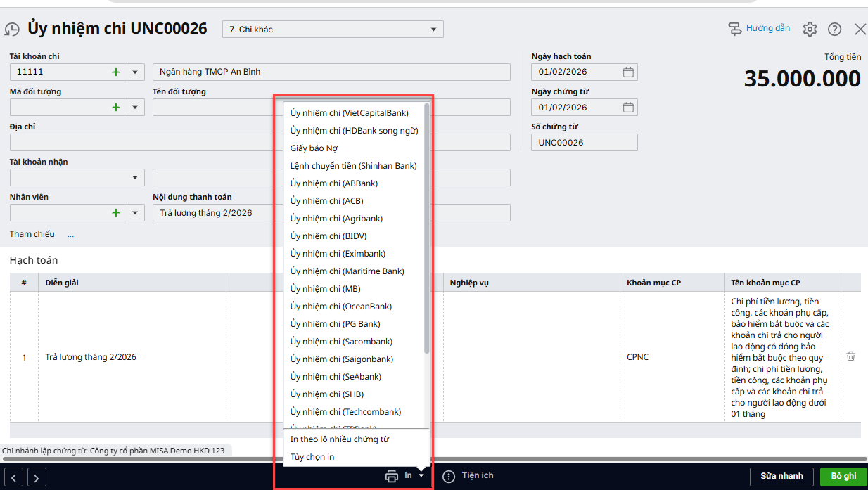Go to previous voucher arrow
This screenshot has width=868, height=490.
pyautogui.click(x=15, y=477)
